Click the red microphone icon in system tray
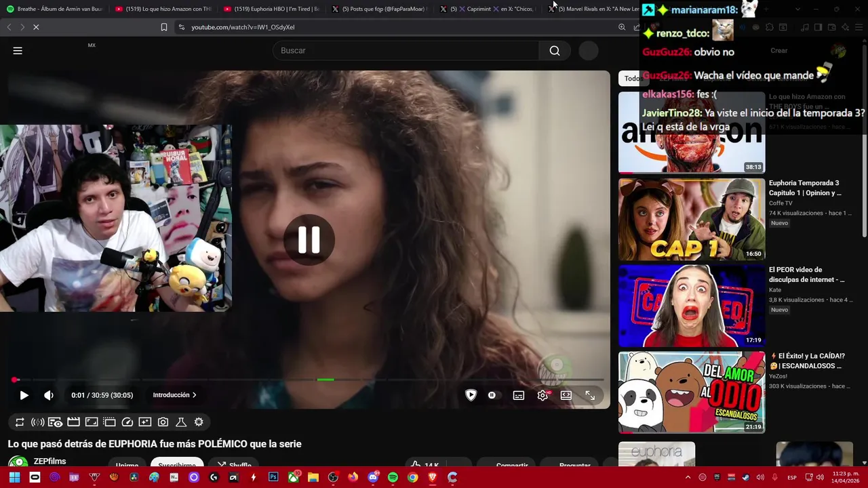This screenshot has height=488, width=868. coord(774,477)
